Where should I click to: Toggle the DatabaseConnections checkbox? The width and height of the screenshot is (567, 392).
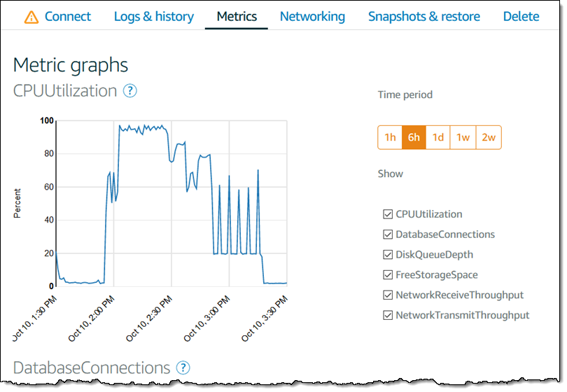388,234
